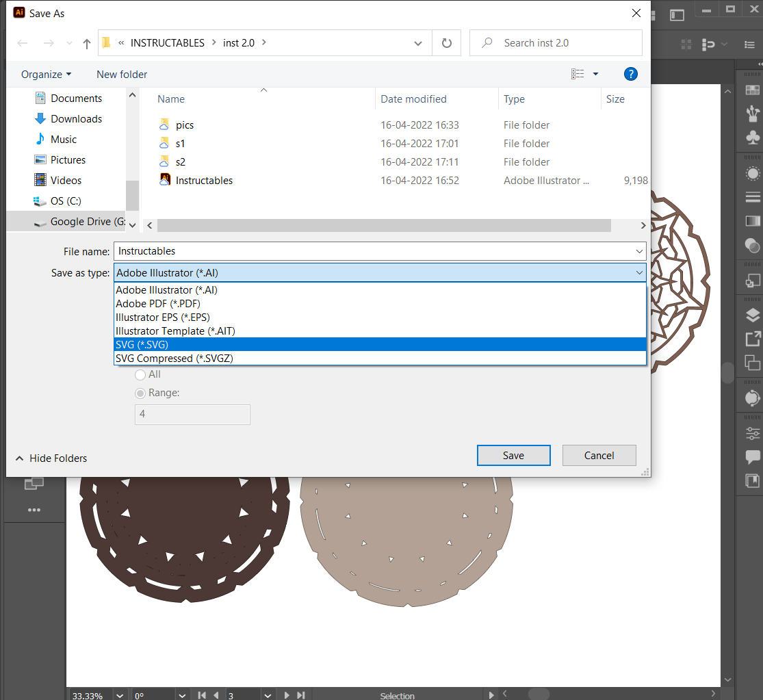Choose Illustrator EPS (*.EPS) option

380,317
